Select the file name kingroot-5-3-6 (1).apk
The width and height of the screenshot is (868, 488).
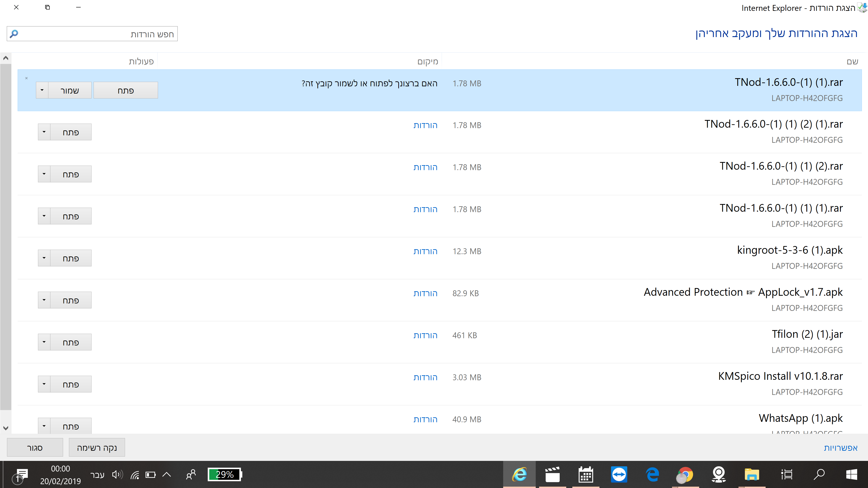[x=790, y=250]
